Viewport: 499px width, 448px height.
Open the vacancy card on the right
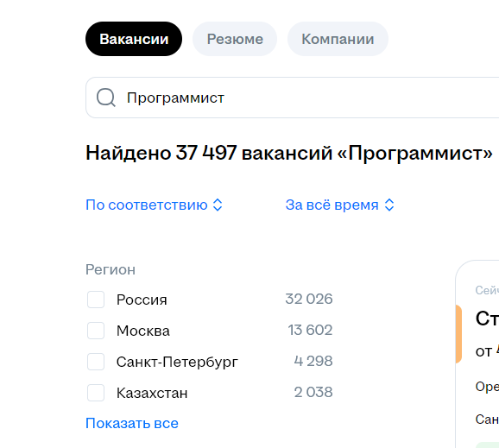477,354
